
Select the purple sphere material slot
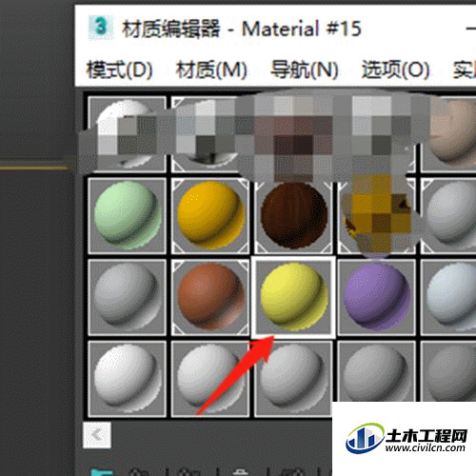coord(377,297)
